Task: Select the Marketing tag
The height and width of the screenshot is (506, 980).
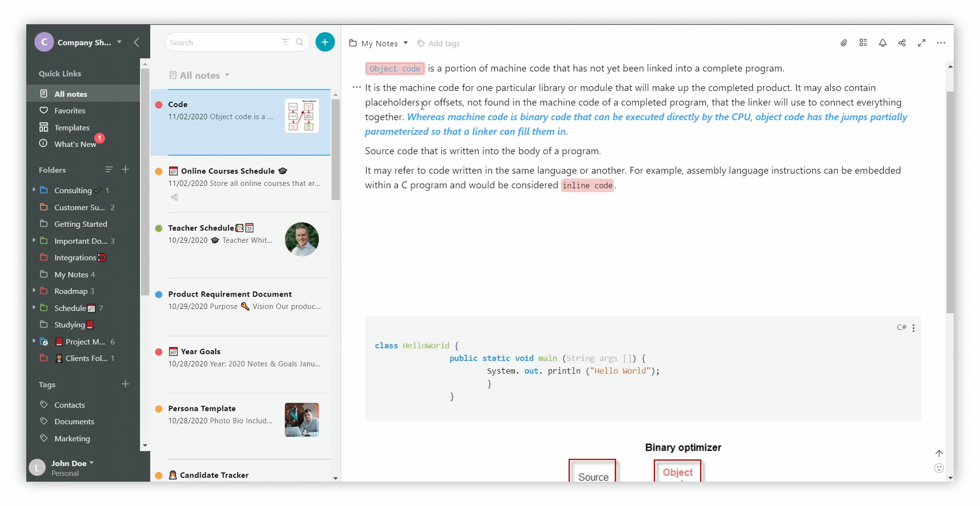Action: [x=72, y=438]
